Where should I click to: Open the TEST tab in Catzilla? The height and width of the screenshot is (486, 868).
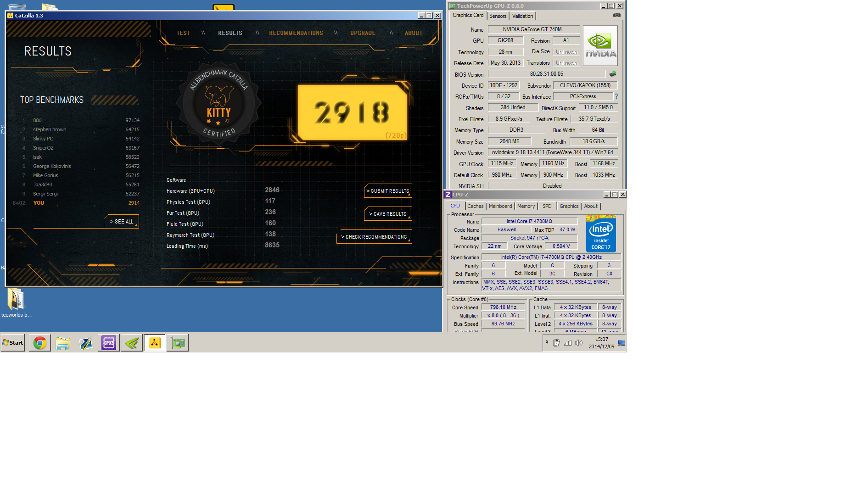183,33
